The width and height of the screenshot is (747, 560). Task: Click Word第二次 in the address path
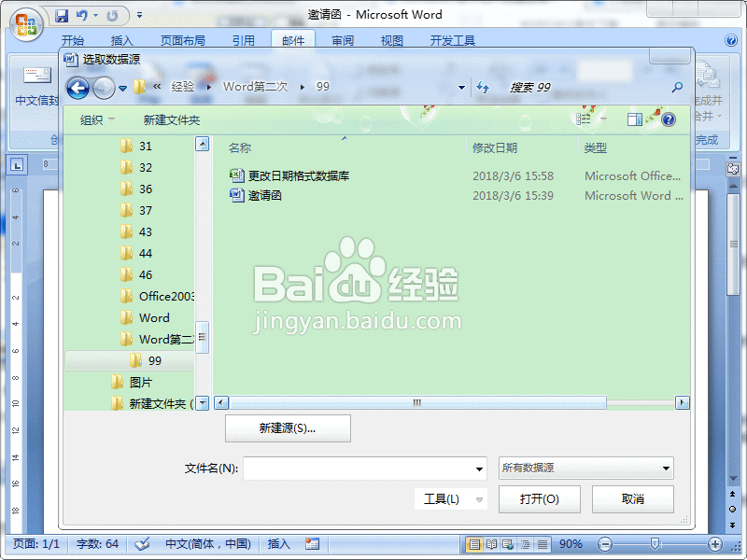click(255, 87)
